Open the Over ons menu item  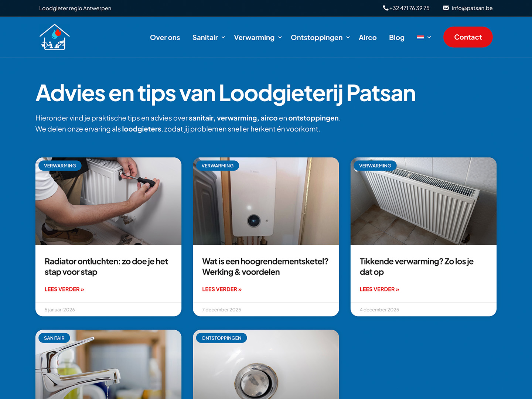[165, 37]
